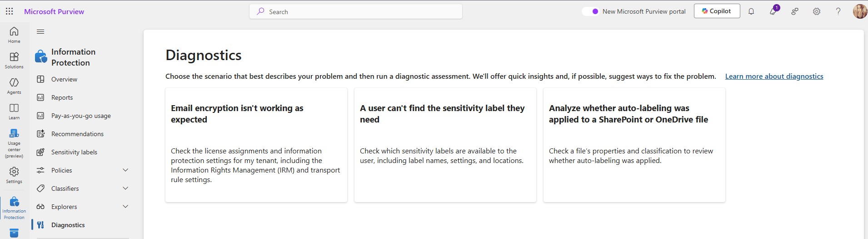Click the Copilot button

[717, 11]
